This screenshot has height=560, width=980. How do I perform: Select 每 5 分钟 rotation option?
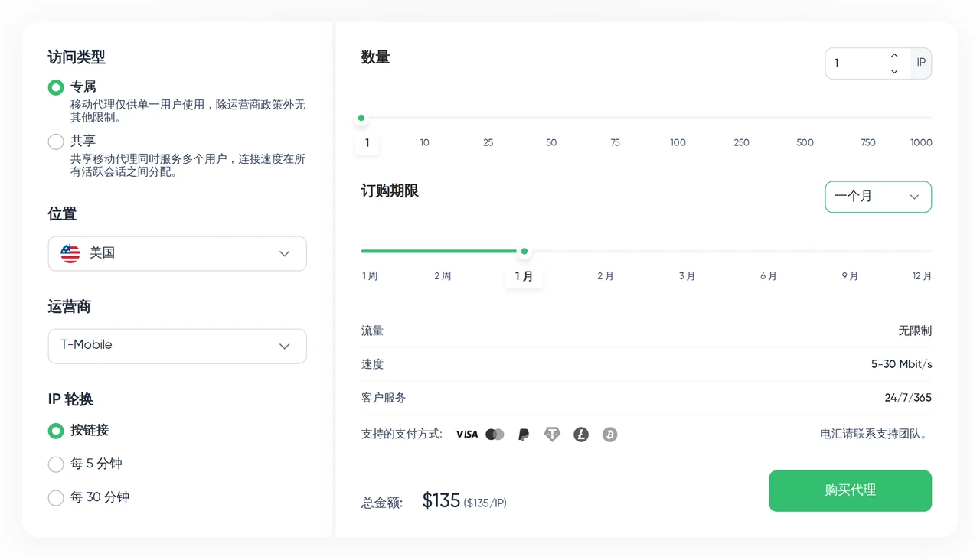(56, 464)
